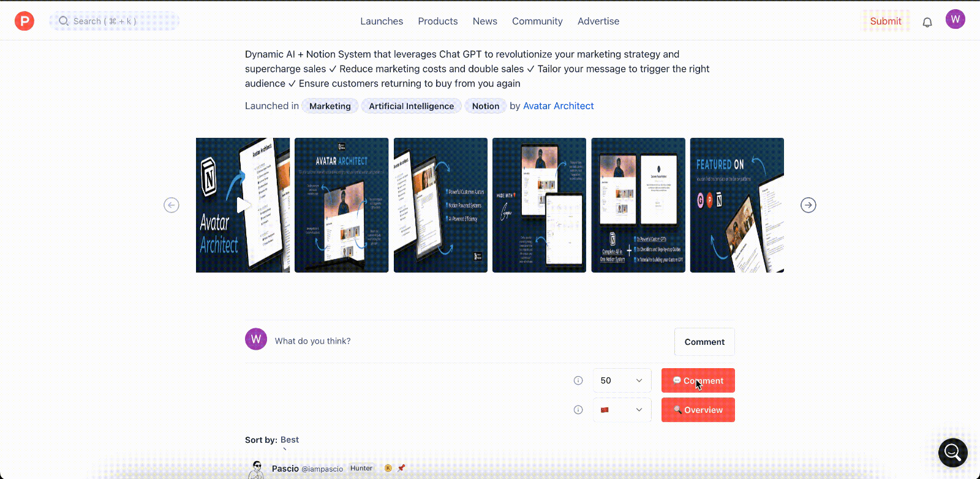Open the Launches menu

tap(382, 21)
